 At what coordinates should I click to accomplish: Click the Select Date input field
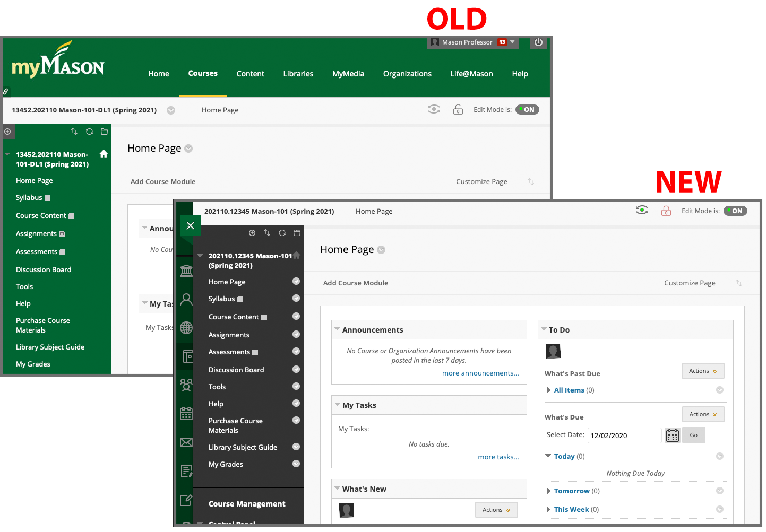[625, 435]
